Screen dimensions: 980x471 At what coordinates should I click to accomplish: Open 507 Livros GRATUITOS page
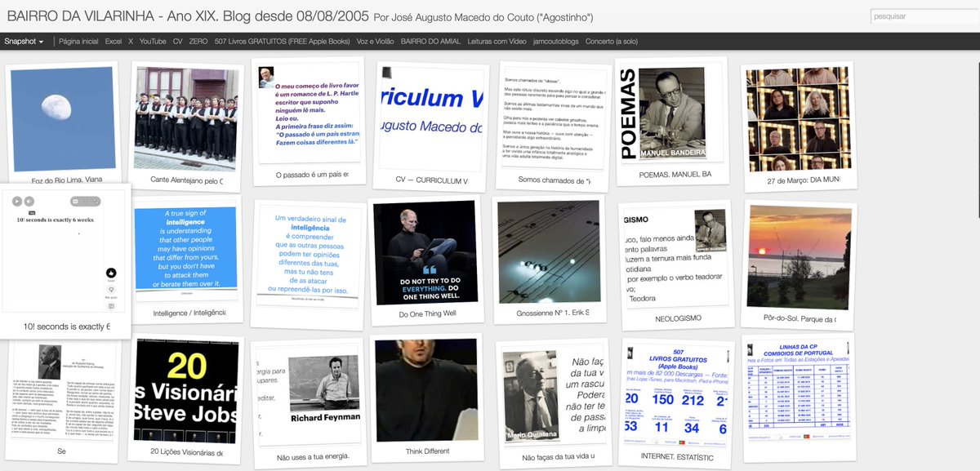(283, 41)
